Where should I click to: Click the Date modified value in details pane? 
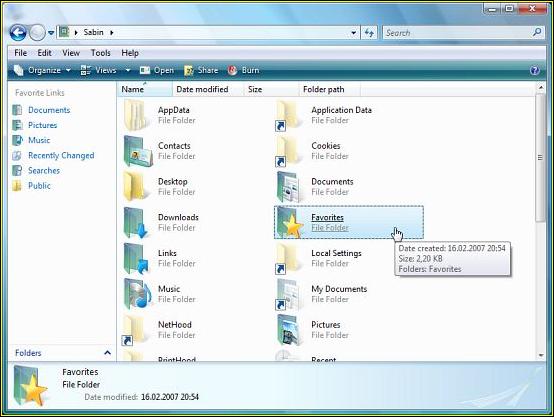pos(170,397)
